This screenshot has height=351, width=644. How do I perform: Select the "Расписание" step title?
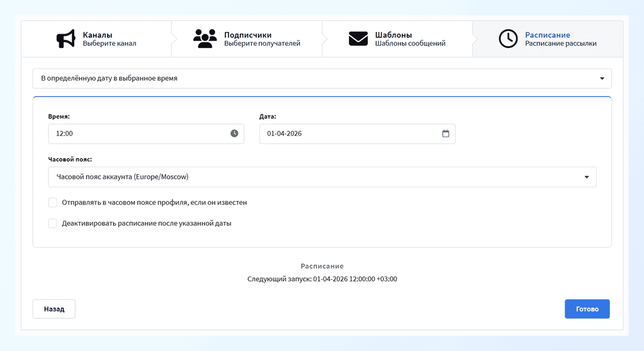547,35
